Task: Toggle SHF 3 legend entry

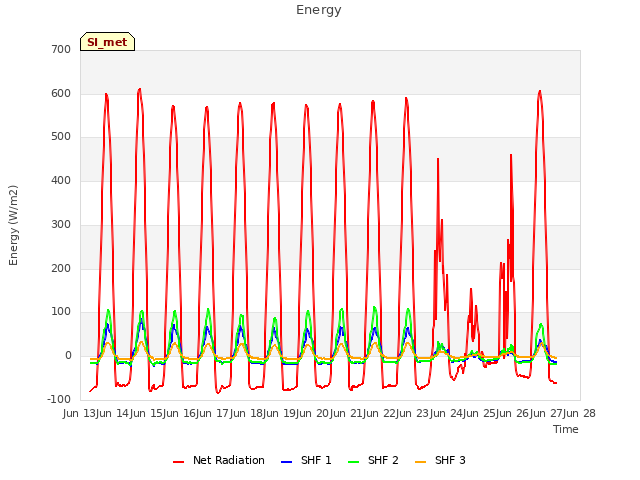Action: coord(440,460)
